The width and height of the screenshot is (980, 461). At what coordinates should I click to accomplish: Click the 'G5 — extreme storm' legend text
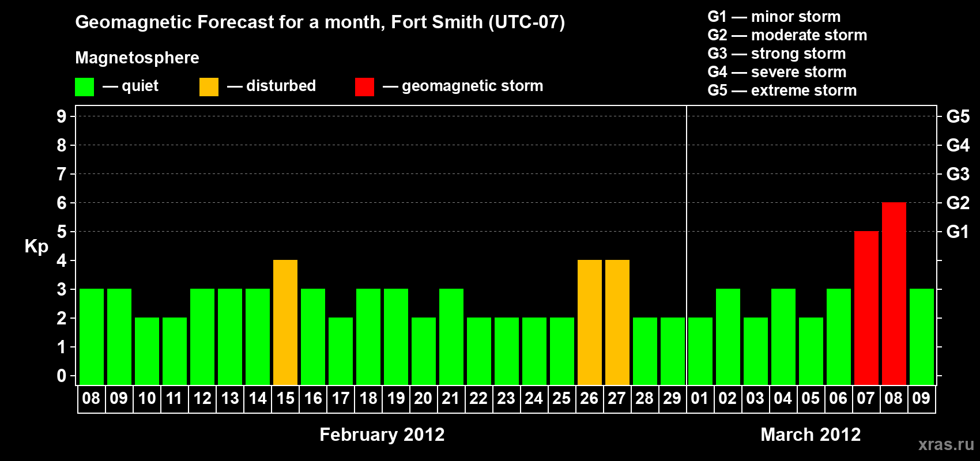pos(782,90)
